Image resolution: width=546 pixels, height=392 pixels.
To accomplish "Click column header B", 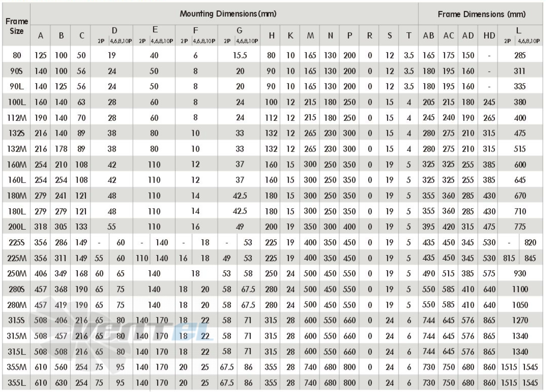I will pyautogui.click(x=59, y=35).
